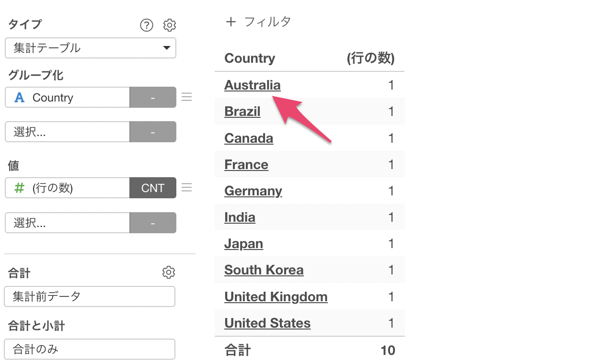Open the empty value 選択 selector

pyautogui.click(x=67, y=223)
